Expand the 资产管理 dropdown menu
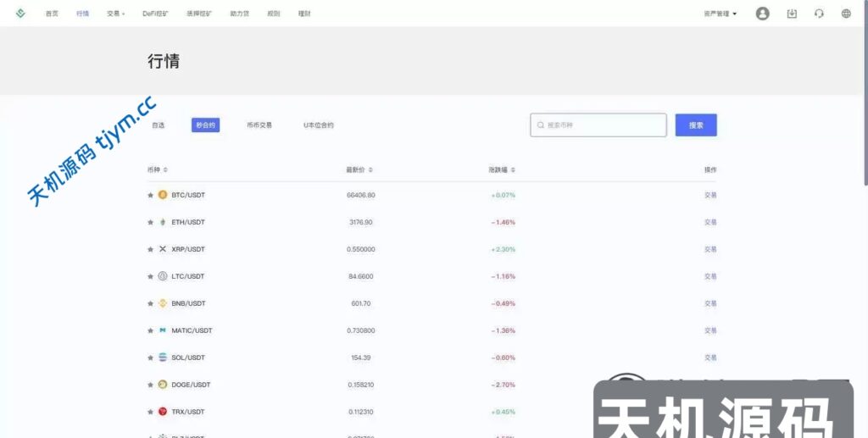 point(720,14)
